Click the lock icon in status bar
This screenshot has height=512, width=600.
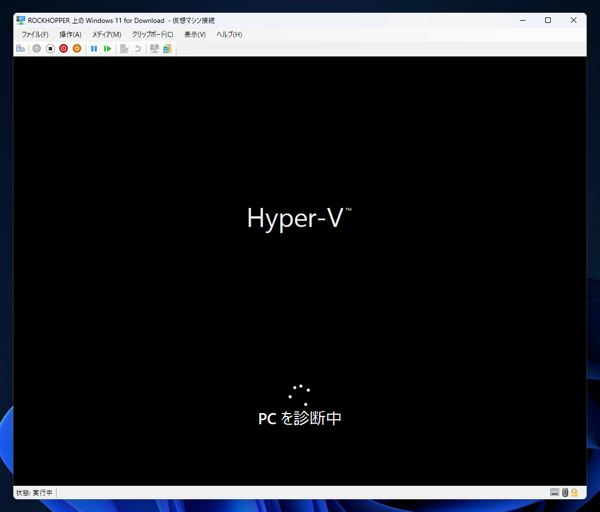(x=574, y=492)
